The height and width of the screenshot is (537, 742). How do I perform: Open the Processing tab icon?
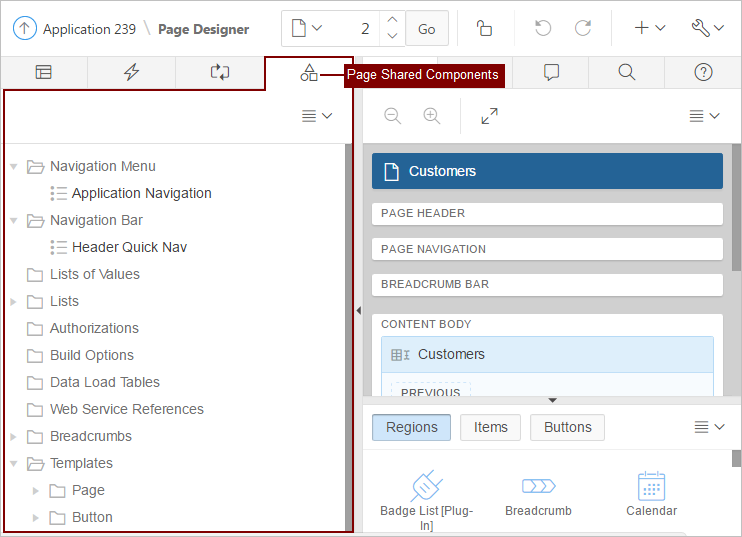[219, 72]
